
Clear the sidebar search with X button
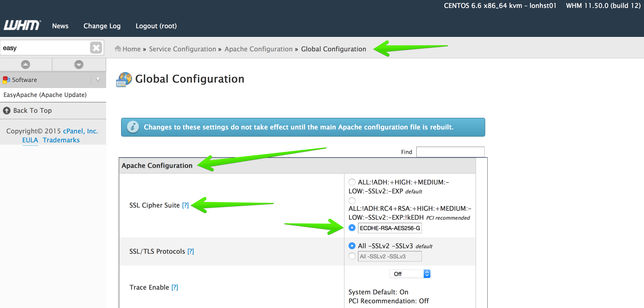tap(96, 48)
